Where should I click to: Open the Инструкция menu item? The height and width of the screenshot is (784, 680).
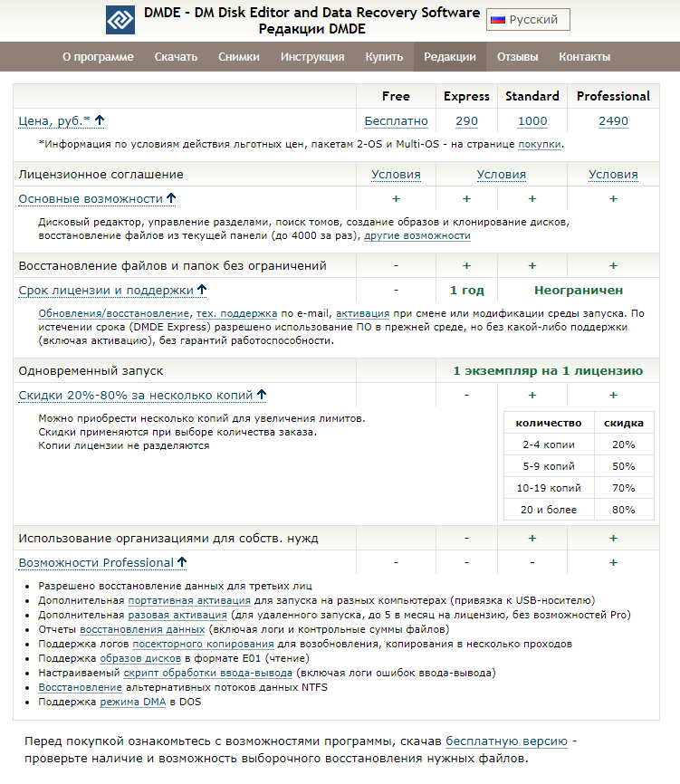[x=312, y=57]
